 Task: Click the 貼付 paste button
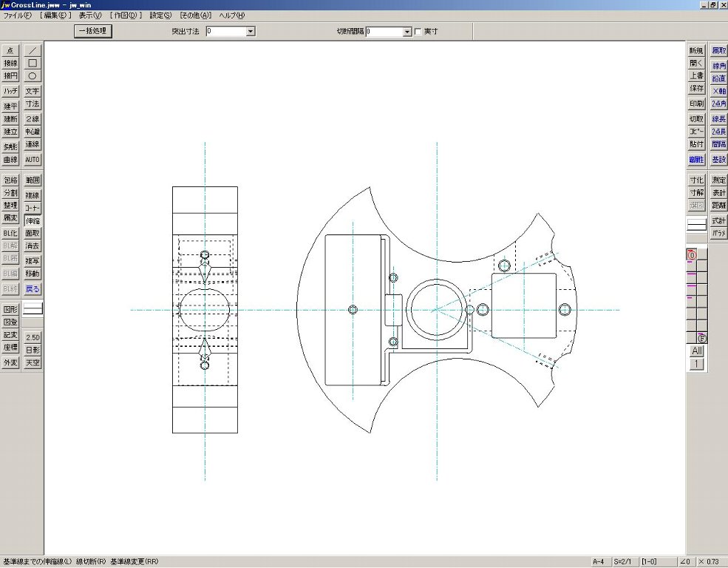(x=696, y=144)
